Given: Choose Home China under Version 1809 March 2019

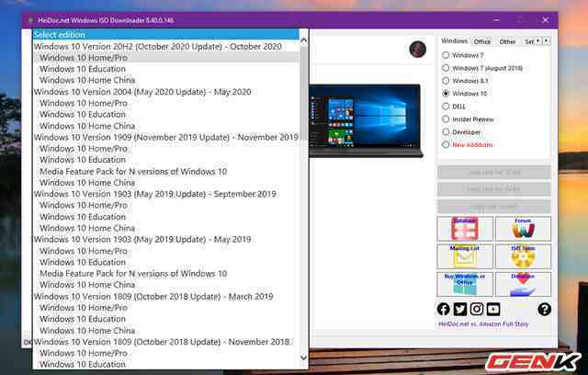Looking at the screenshot, I should pos(166,330).
